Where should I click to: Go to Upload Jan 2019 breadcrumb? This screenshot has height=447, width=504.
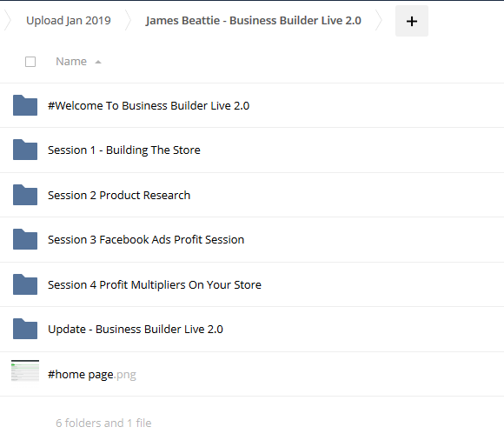[x=69, y=21]
